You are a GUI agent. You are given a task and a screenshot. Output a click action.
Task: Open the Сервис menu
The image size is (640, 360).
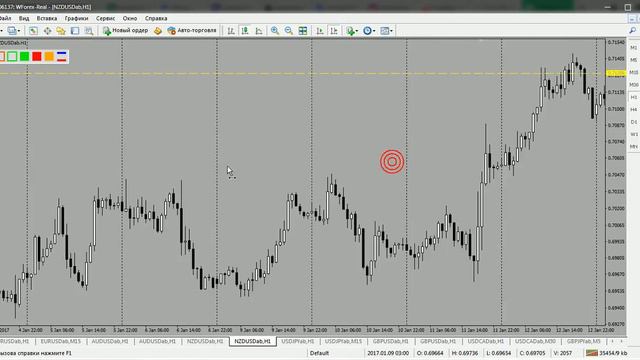(x=105, y=18)
